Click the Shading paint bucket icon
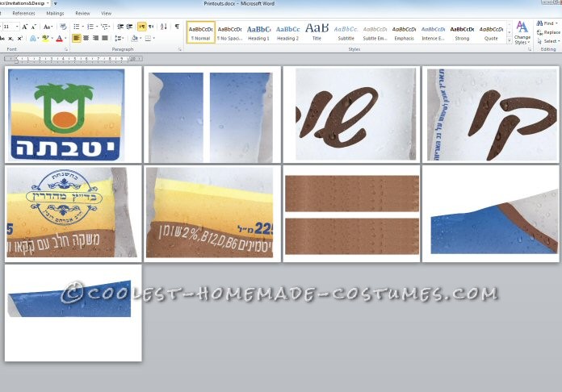The image size is (562, 392). (x=134, y=38)
